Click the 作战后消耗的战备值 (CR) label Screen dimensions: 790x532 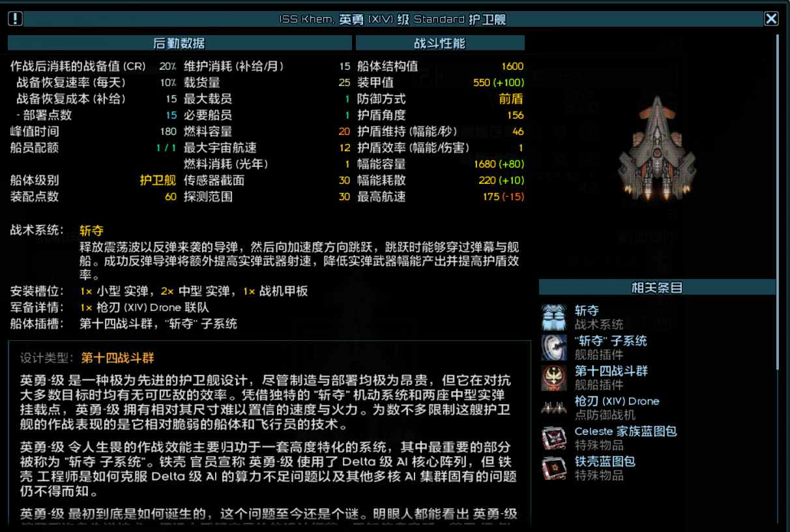click(x=78, y=66)
